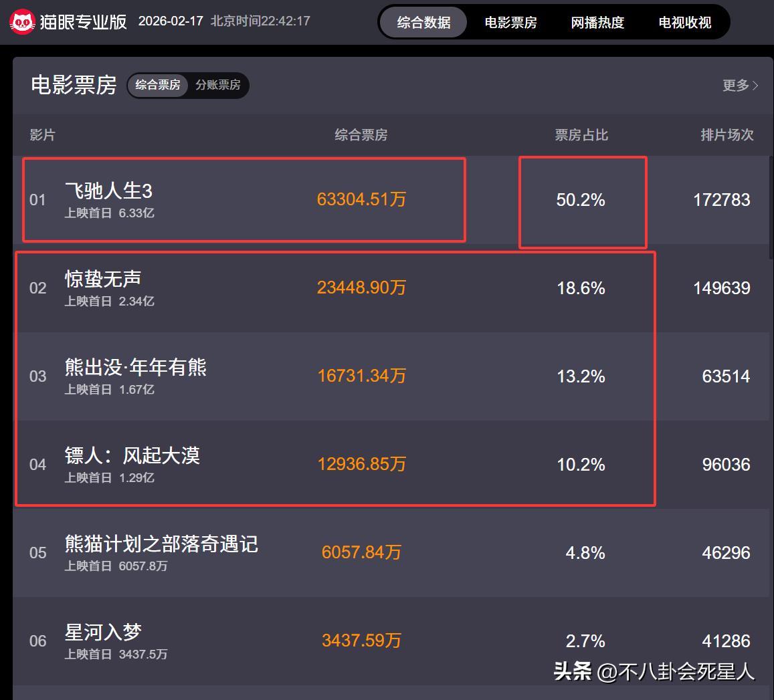
Task: Click the 票房占比 column header
Action: [581, 135]
